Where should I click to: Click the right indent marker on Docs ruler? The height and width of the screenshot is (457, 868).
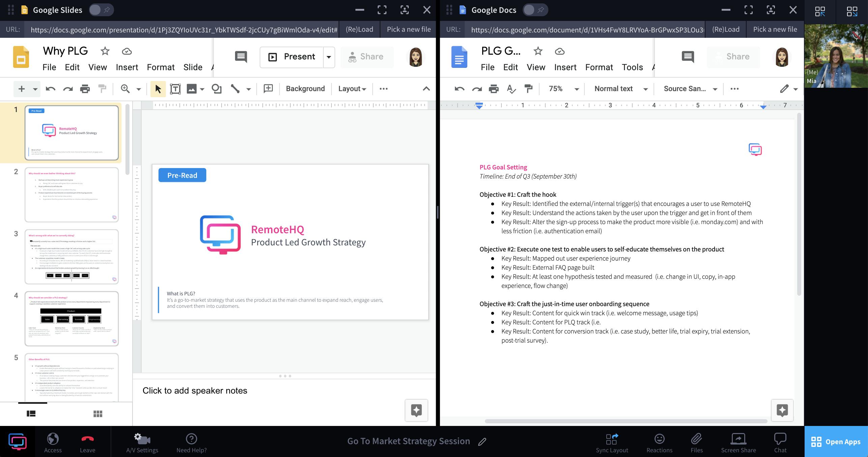click(x=763, y=107)
